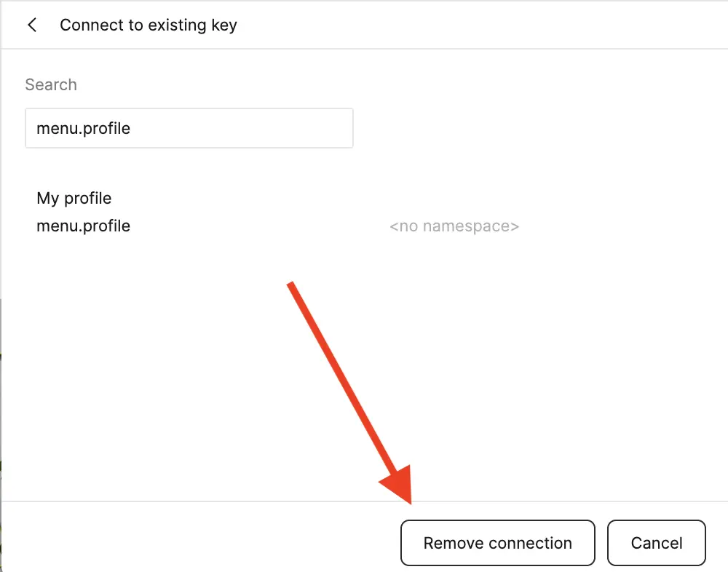Select the "My profile" search result
Screen dimensions: 728x572
point(74,198)
